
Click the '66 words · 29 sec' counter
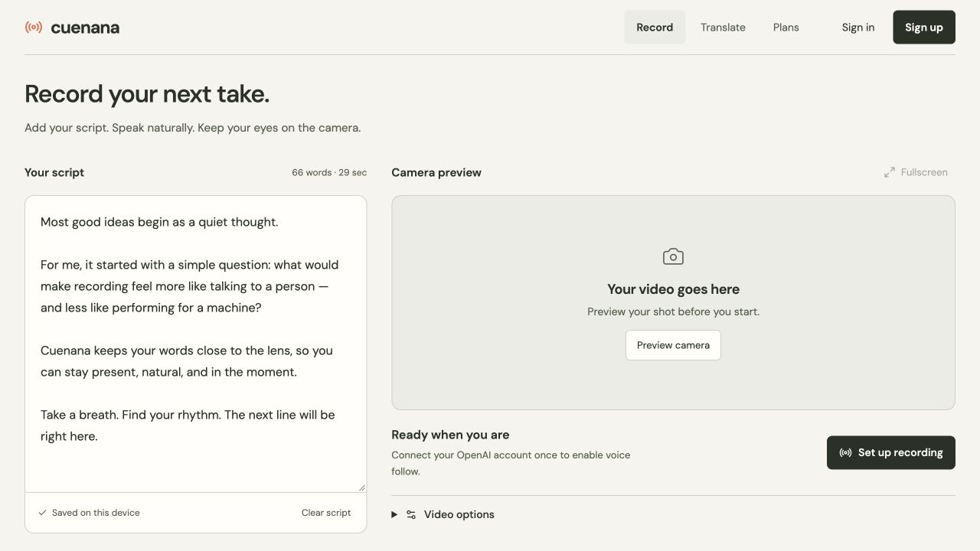tap(329, 172)
